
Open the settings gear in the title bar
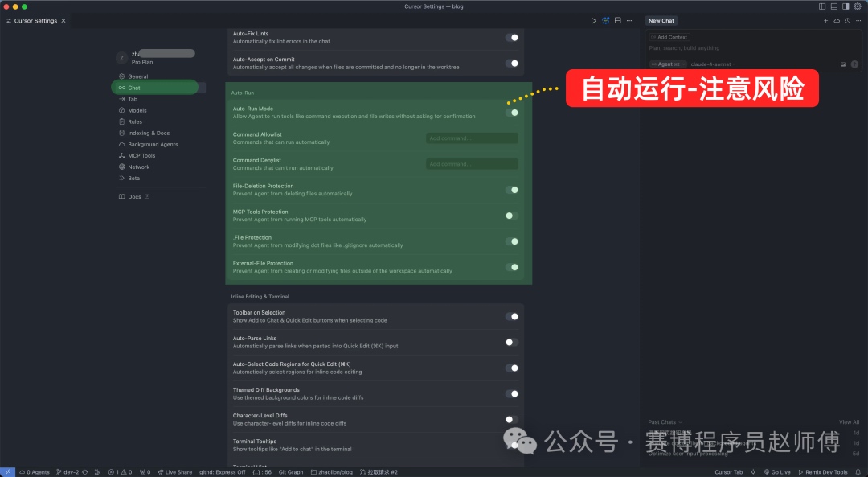(858, 6)
